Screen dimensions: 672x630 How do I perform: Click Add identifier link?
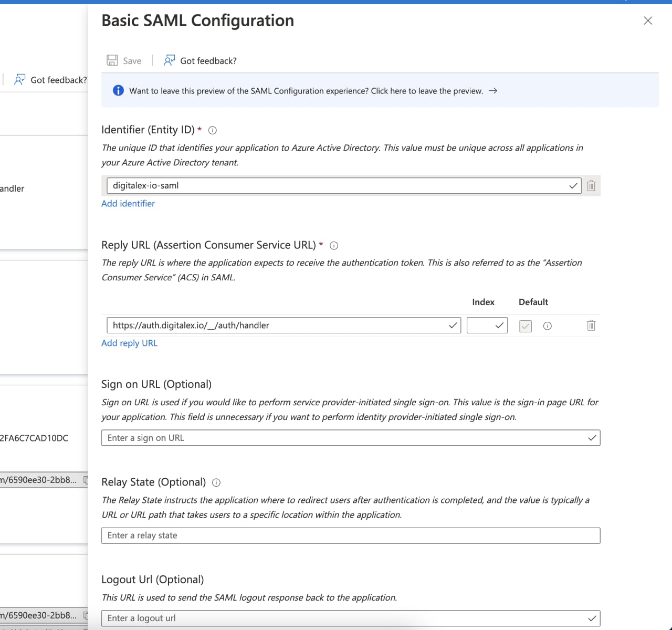point(128,204)
